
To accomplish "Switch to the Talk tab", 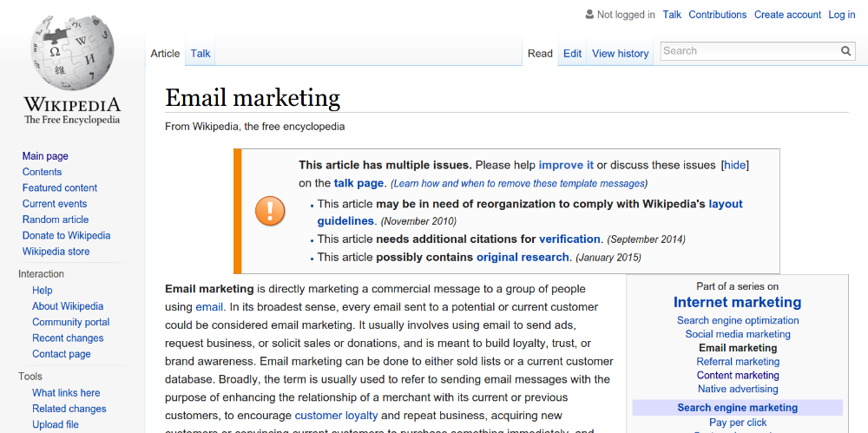I will 201,54.
